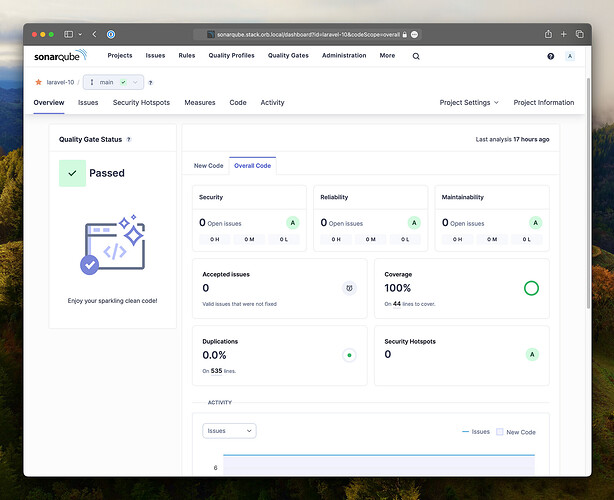Switch to the New Code tab
Image resolution: width=614 pixels, height=500 pixels.
pyautogui.click(x=208, y=165)
